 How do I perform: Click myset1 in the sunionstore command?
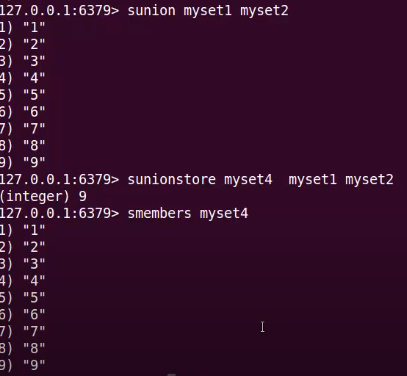coord(313,180)
